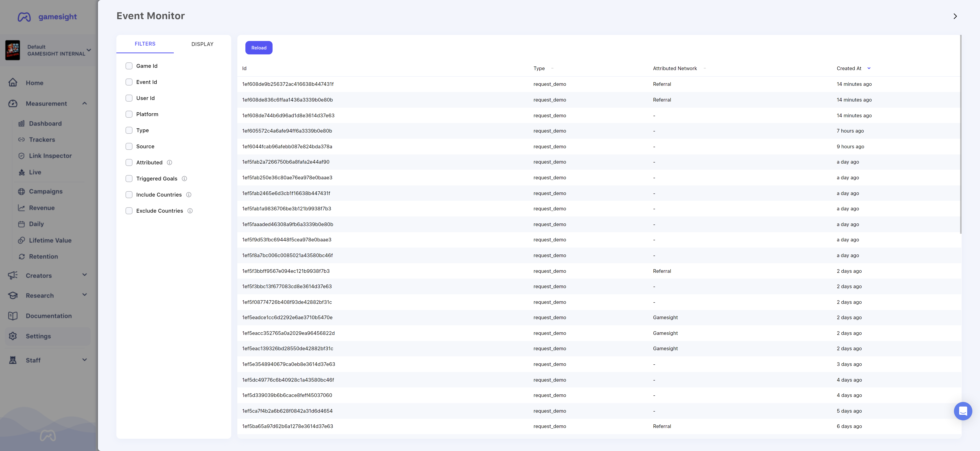Toggle the Exclude Countries checkbox
The image size is (980, 451).
(129, 211)
